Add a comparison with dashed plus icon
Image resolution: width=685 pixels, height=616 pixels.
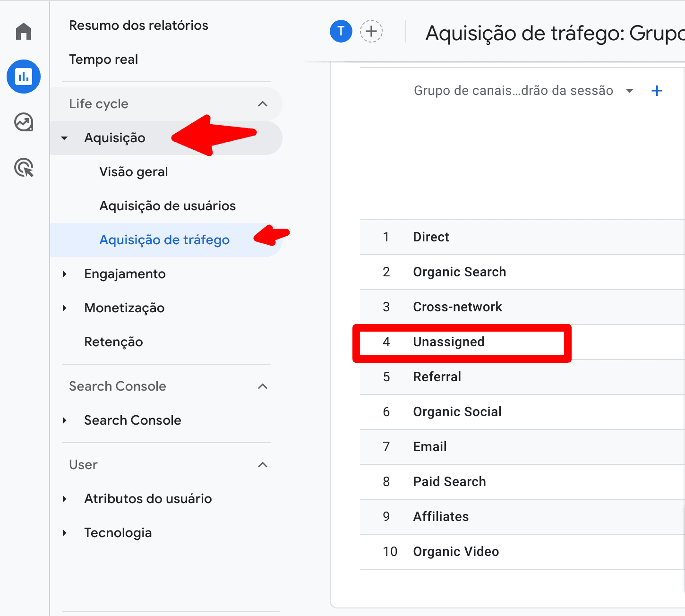click(371, 32)
